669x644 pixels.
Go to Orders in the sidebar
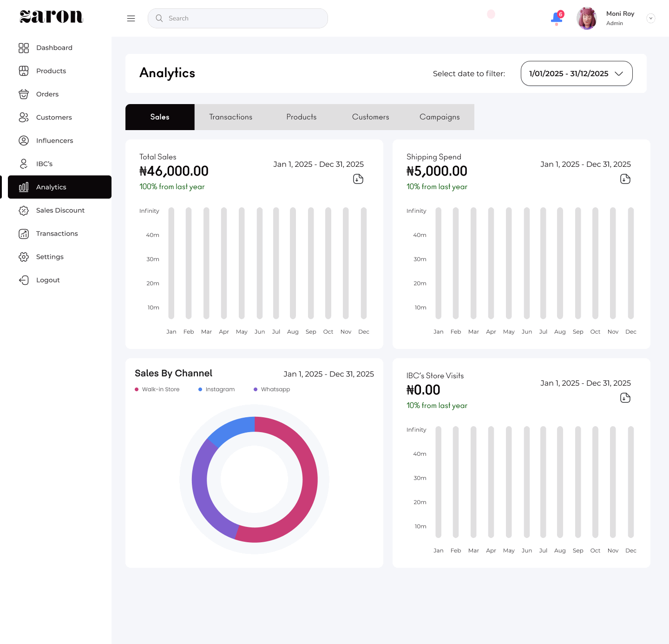tap(59, 94)
